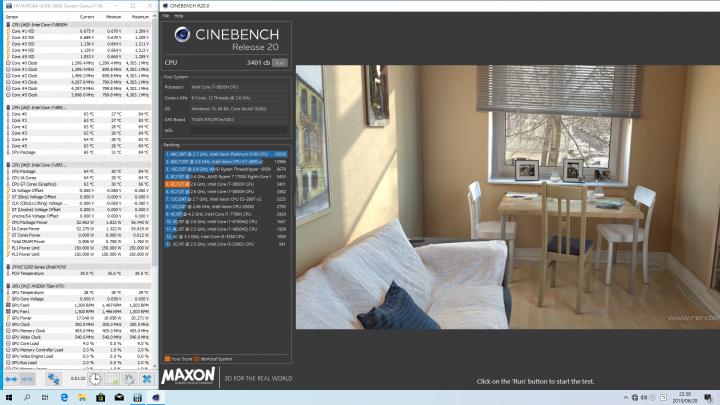This screenshot has height=405, width=720.
Task: Select ranking entry 3 AMD Ryzen Threadripper
Action: 226,169
